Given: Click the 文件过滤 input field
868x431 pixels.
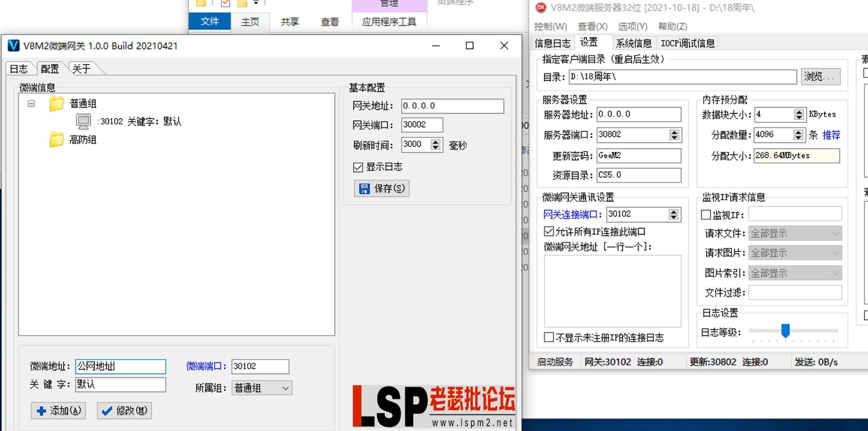Looking at the screenshot, I should click(x=795, y=293).
